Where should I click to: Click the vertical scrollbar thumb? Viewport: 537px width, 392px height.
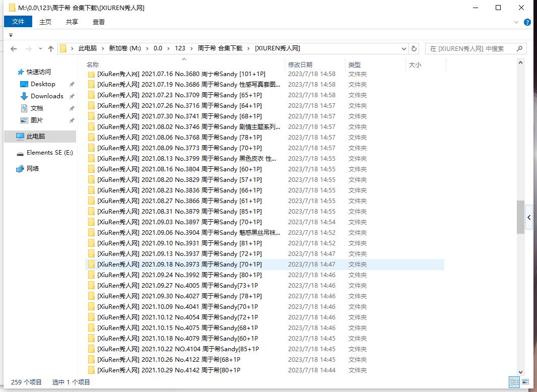tap(520, 217)
